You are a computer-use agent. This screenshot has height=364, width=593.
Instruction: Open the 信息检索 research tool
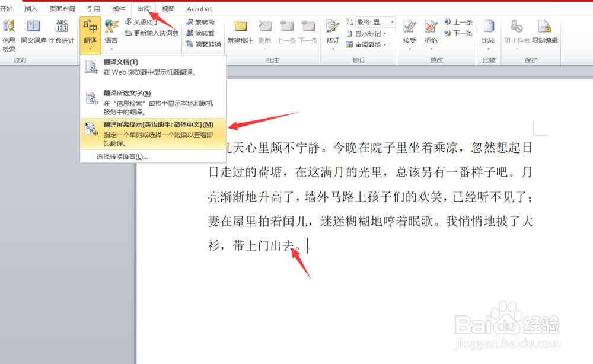pos(9,36)
